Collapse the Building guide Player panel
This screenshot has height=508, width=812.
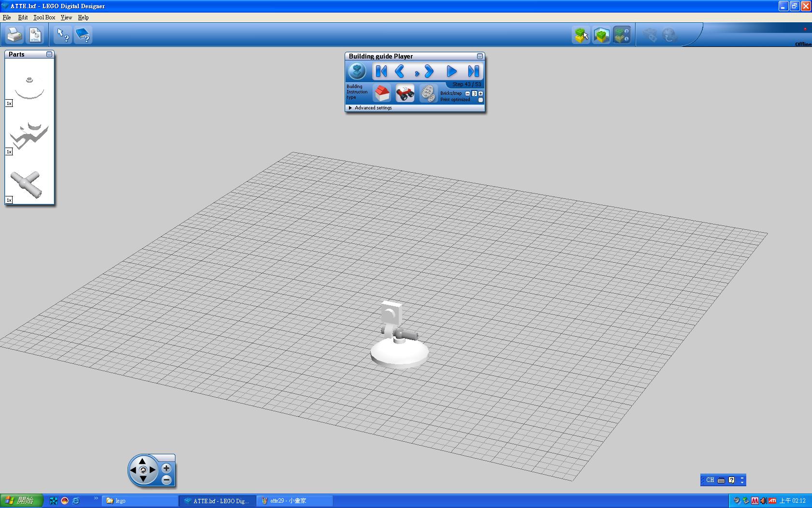479,56
